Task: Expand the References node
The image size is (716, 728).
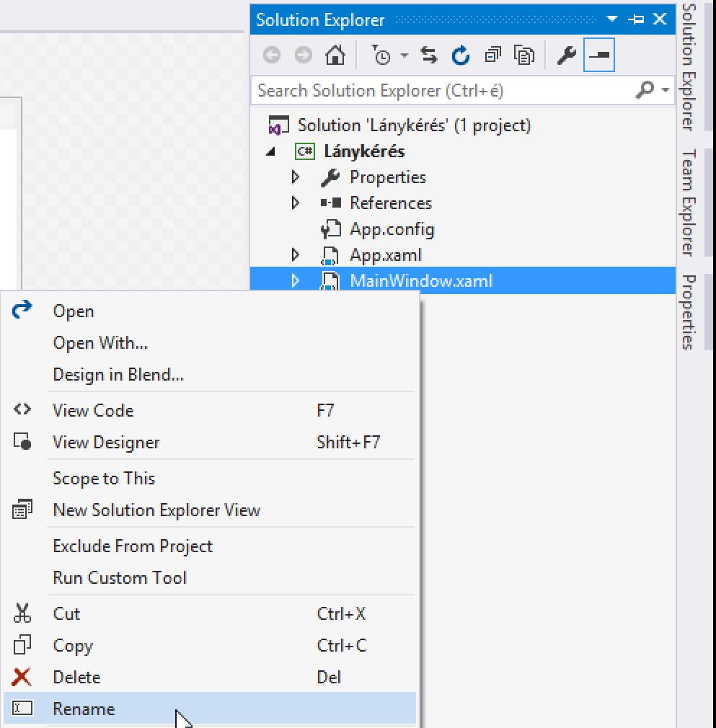Action: point(296,203)
